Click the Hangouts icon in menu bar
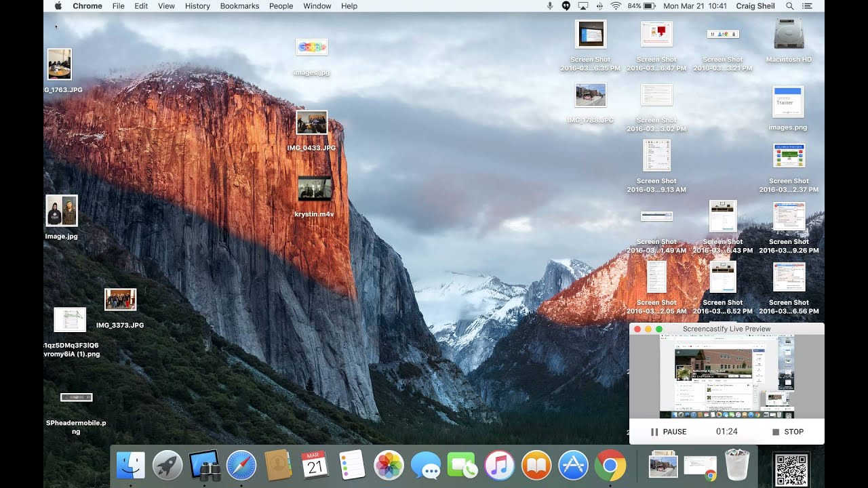This screenshot has height=488, width=868. [x=566, y=6]
